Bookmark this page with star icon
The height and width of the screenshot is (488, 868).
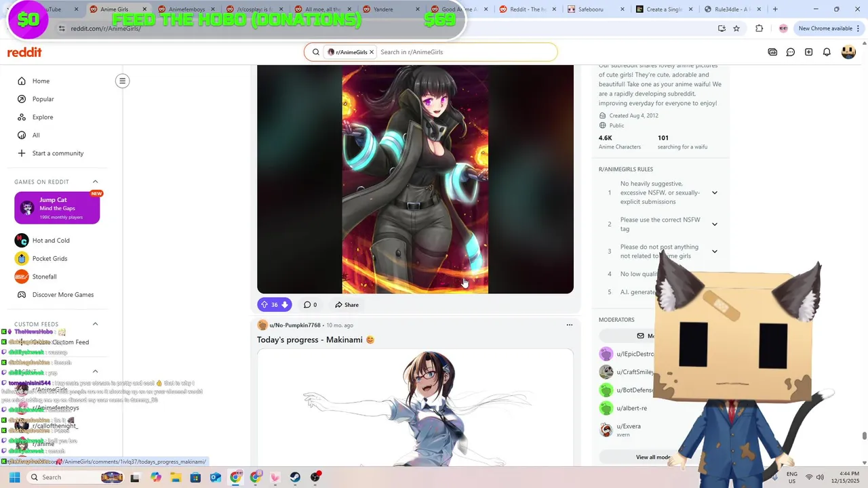tap(736, 28)
